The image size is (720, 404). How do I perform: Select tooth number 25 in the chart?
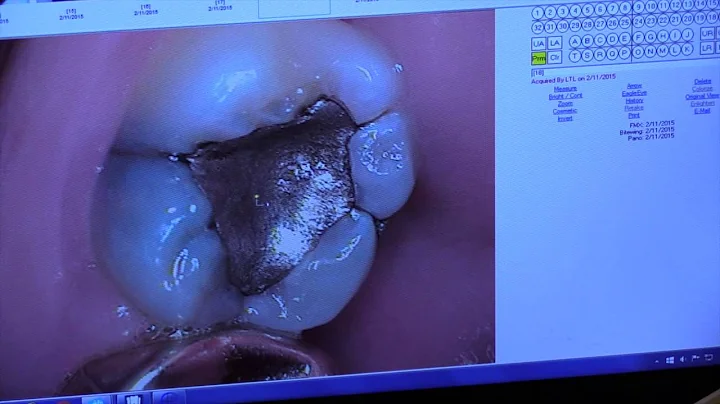click(625, 22)
